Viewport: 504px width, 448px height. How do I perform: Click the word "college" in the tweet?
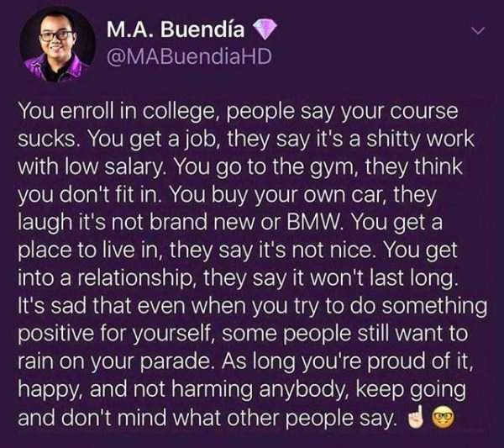pyautogui.click(x=179, y=113)
